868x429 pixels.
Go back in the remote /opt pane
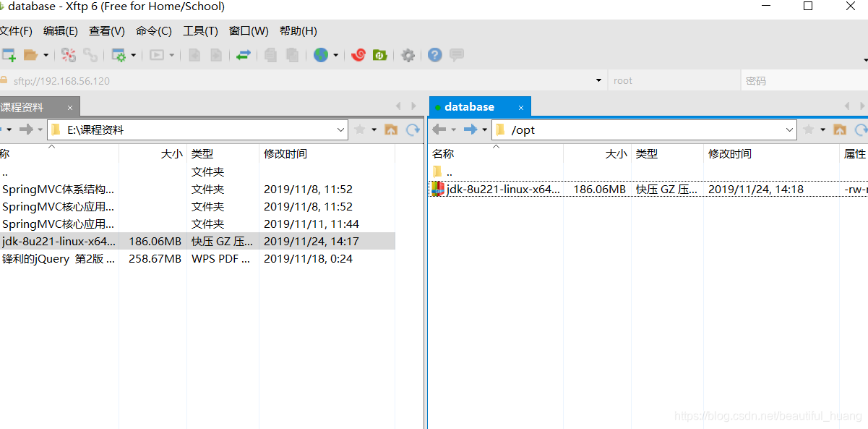click(439, 129)
